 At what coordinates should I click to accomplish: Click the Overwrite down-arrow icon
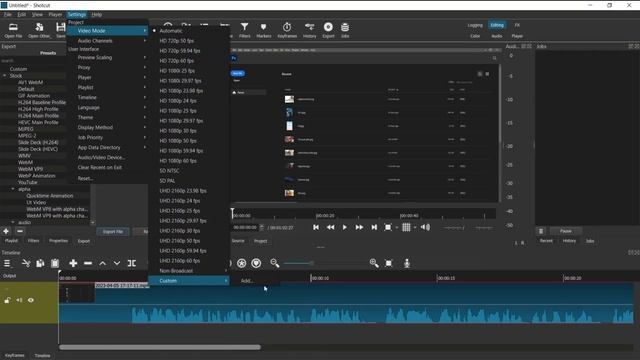pos(117,263)
